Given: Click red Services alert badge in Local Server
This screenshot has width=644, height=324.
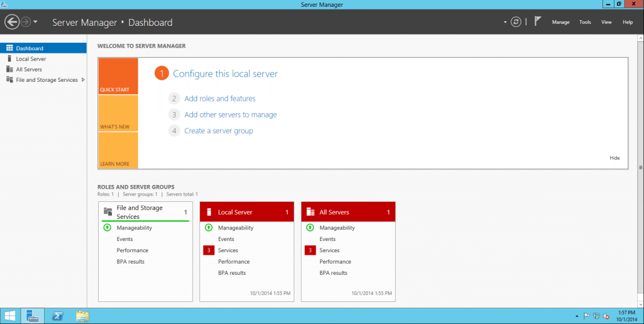Looking at the screenshot, I should tap(209, 250).
